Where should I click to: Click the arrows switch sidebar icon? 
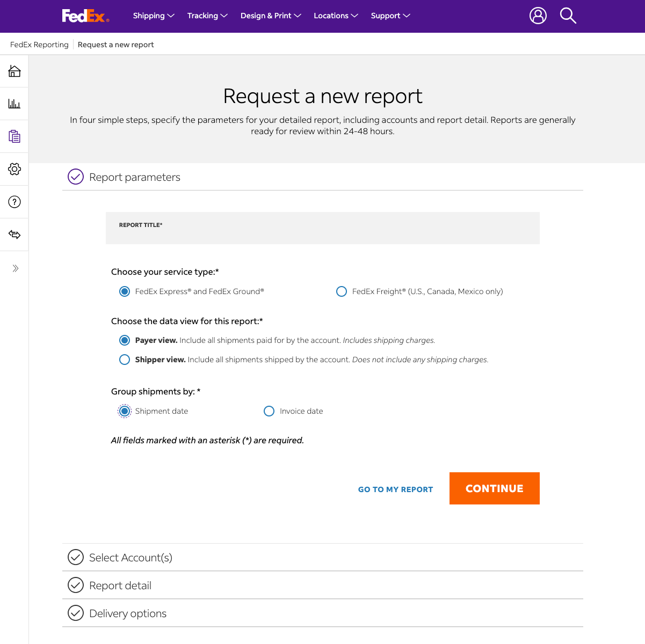coord(15,235)
